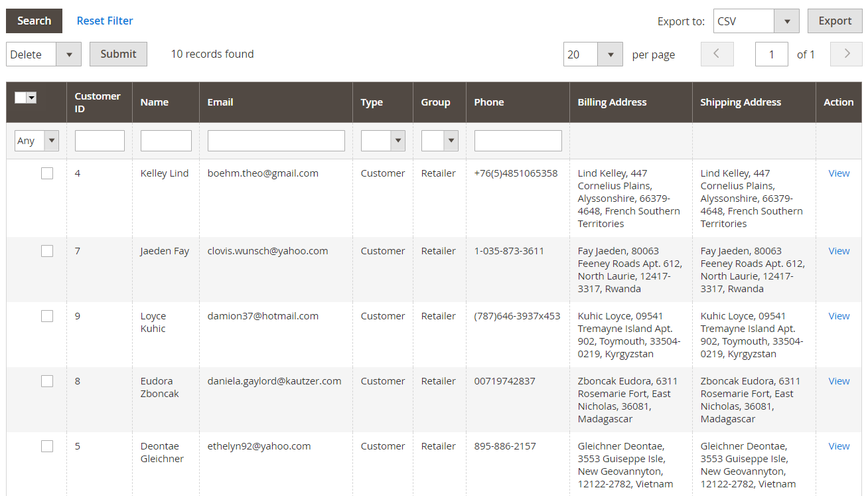The image size is (868, 496).
Task: Click the name Kelley Lind
Action: 165,173
